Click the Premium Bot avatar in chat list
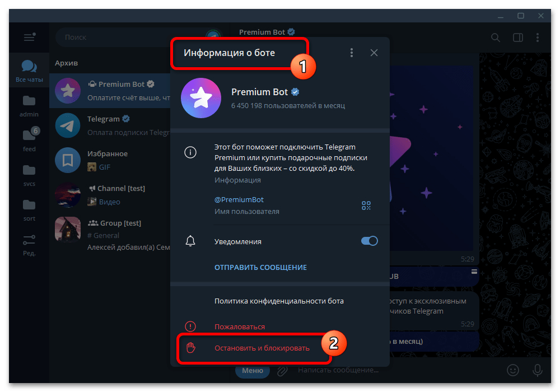 (x=68, y=91)
